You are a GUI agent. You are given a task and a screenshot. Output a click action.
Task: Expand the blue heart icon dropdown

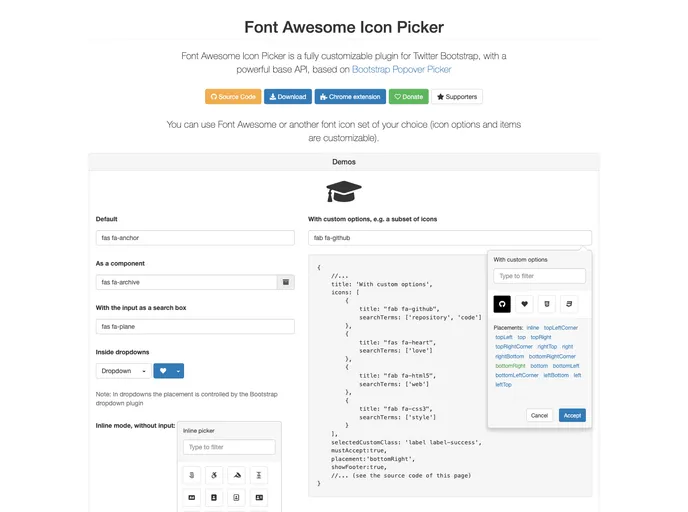(x=179, y=371)
